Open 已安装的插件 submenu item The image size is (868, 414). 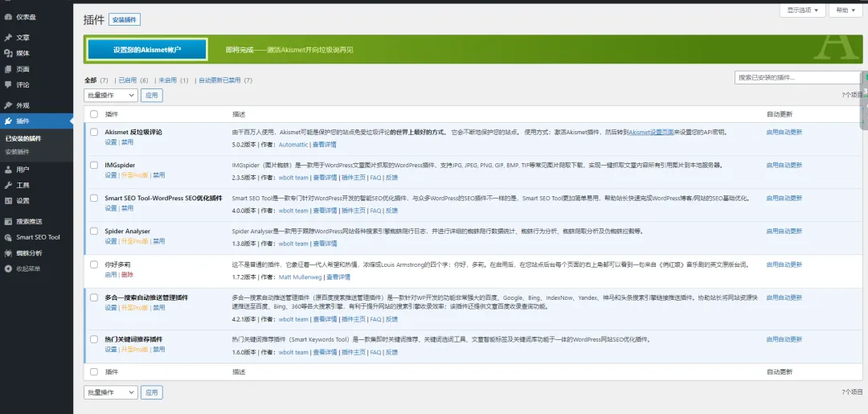click(x=23, y=138)
